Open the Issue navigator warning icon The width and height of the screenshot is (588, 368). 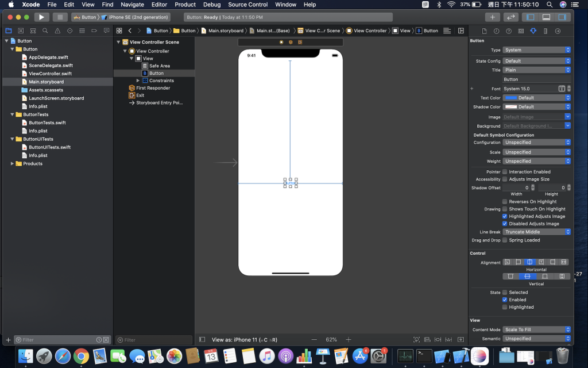pos(57,31)
